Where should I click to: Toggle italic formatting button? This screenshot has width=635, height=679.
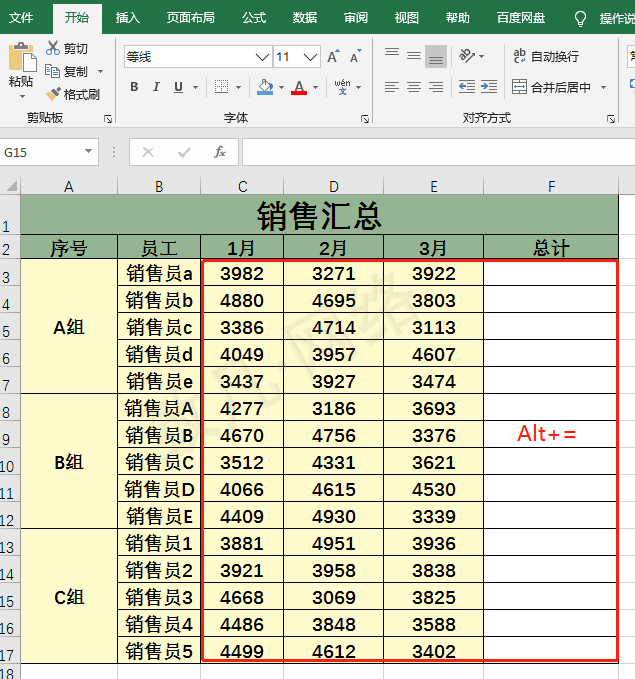156,87
